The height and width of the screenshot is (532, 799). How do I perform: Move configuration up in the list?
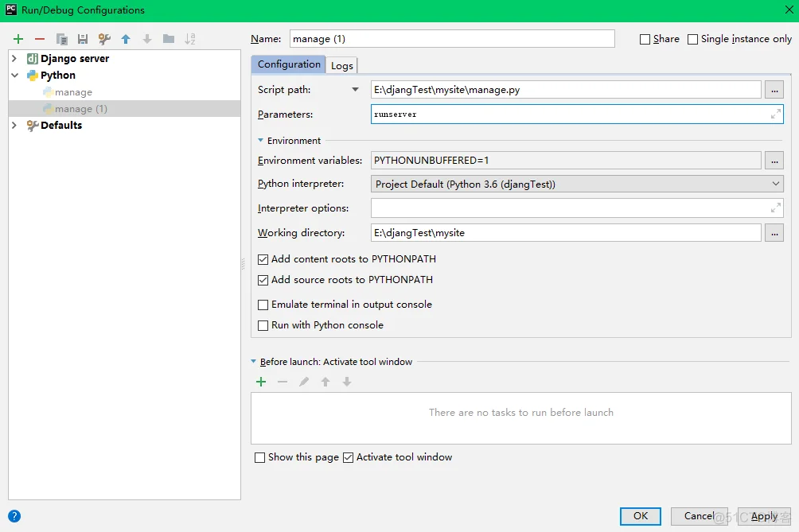[x=126, y=39]
